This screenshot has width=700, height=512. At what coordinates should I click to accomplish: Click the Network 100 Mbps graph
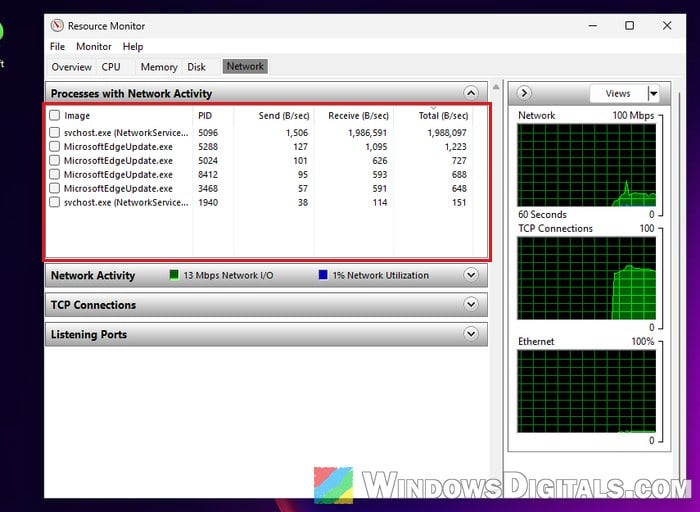point(587,165)
